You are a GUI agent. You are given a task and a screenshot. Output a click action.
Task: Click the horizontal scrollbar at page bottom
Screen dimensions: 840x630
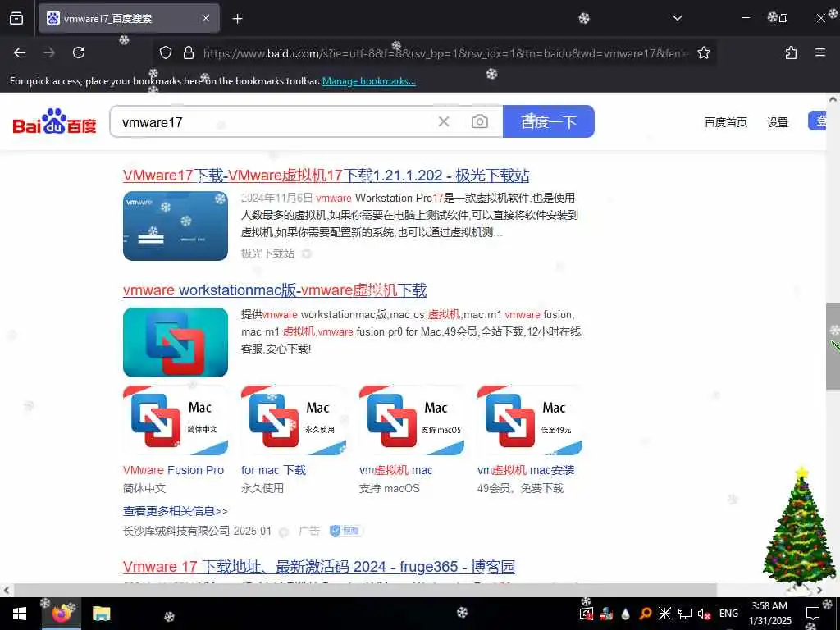[x=365, y=590]
